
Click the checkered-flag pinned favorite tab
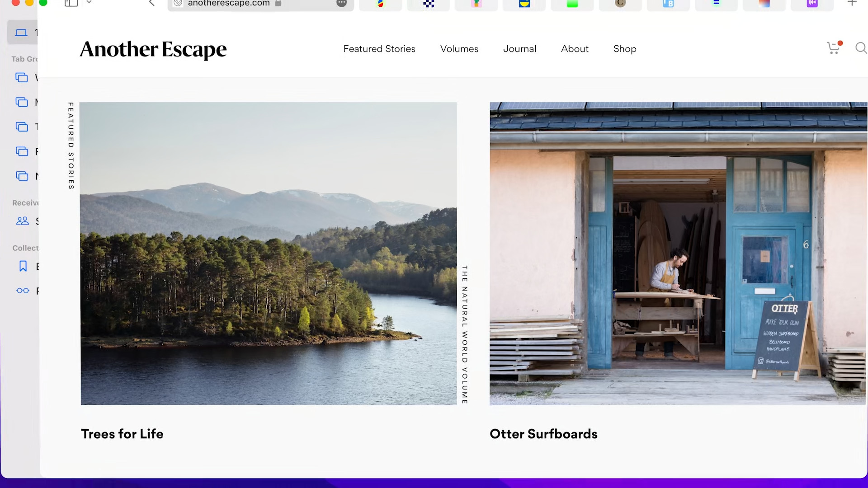(x=428, y=3)
